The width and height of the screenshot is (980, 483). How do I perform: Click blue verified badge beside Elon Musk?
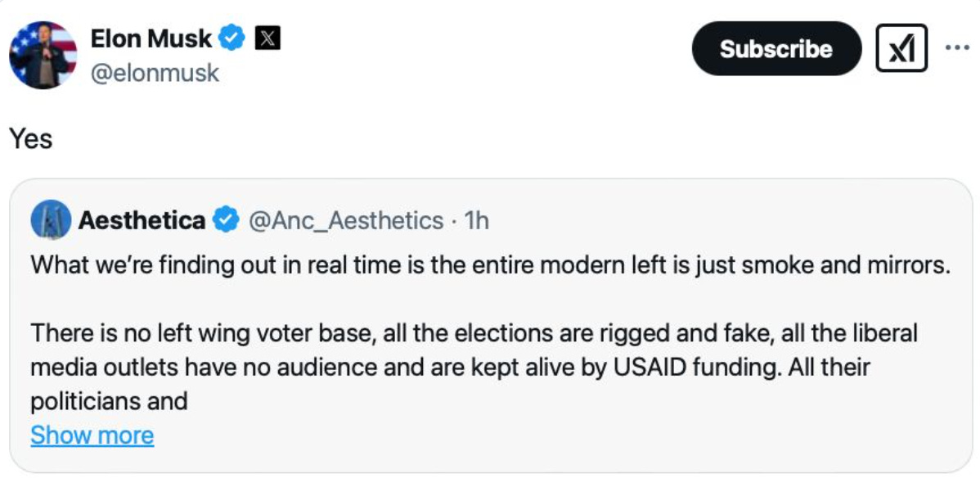tap(234, 38)
